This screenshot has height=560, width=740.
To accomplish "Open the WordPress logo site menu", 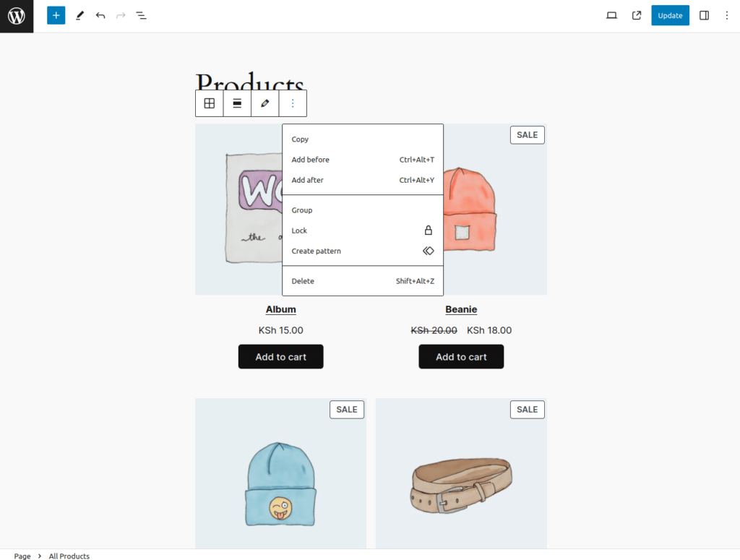I will (17, 16).
